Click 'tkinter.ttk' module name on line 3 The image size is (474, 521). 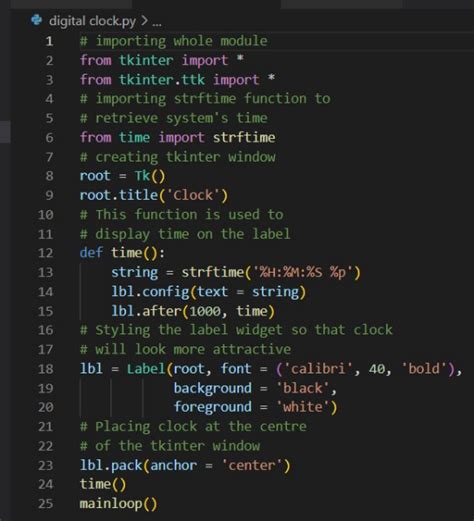162,80
